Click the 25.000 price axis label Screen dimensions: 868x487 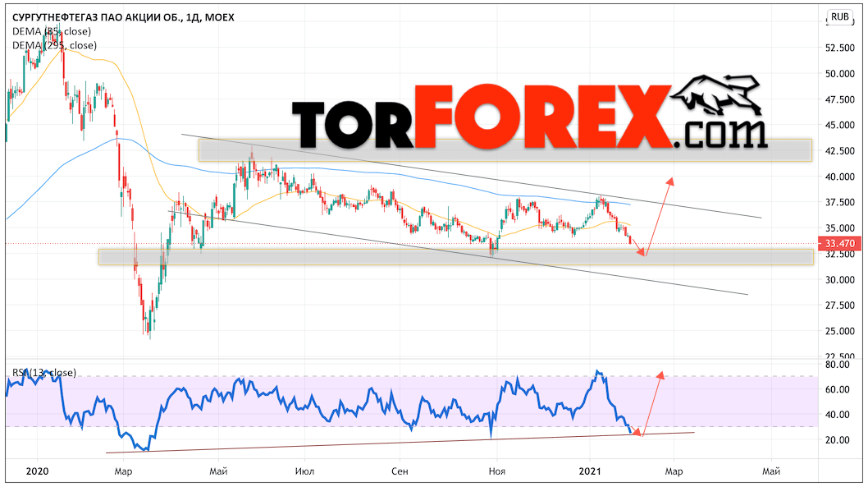[840, 331]
